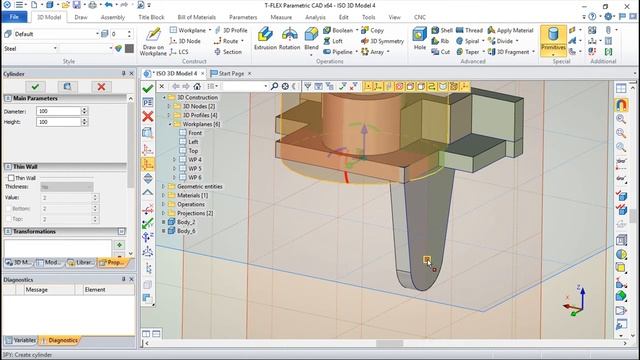The image size is (640, 360).
Task: Click the 3D Fragment tool
Action: tap(511, 52)
